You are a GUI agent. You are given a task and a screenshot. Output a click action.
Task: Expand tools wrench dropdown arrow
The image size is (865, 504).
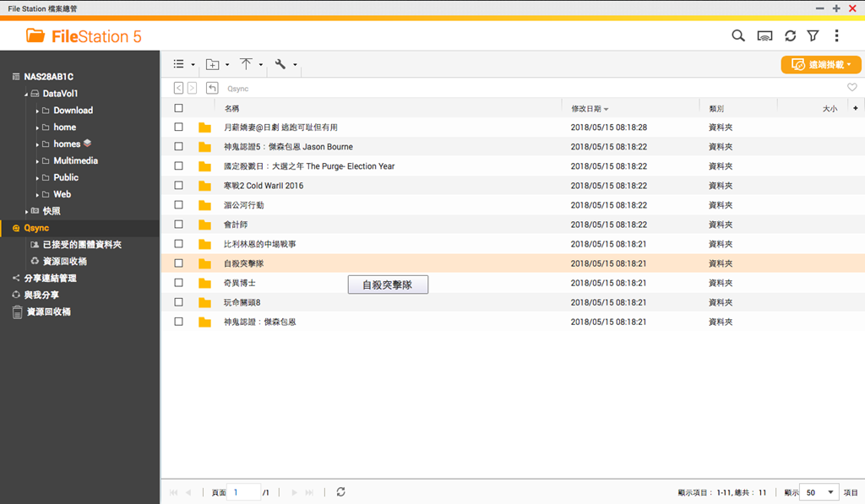pyautogui.click(x=295, y=64)
